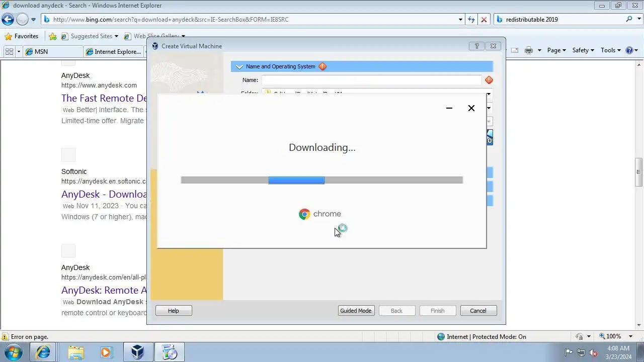Screen dimensions: 644x362
Task: Click the Action Center flag tray icon
Action: click(x=569, y=352)
